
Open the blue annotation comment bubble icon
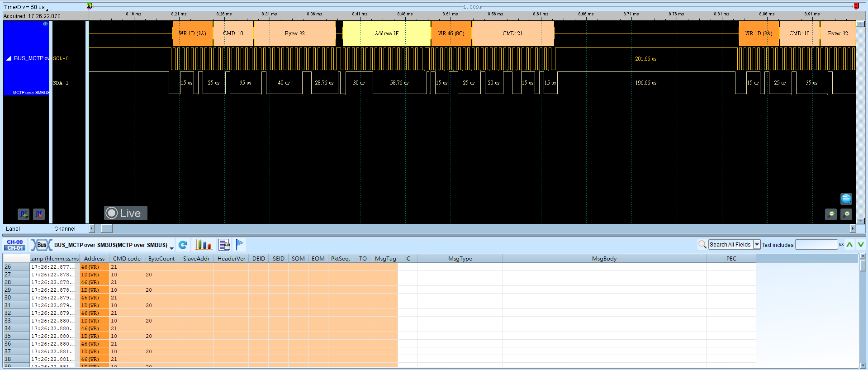pyautogui.click(x=846, y=199)
